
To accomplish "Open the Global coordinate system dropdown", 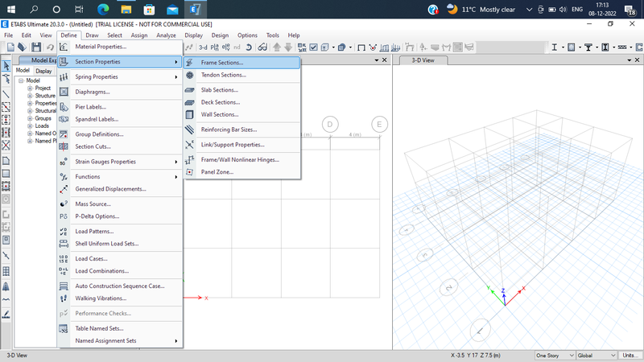I will point(597,356).
